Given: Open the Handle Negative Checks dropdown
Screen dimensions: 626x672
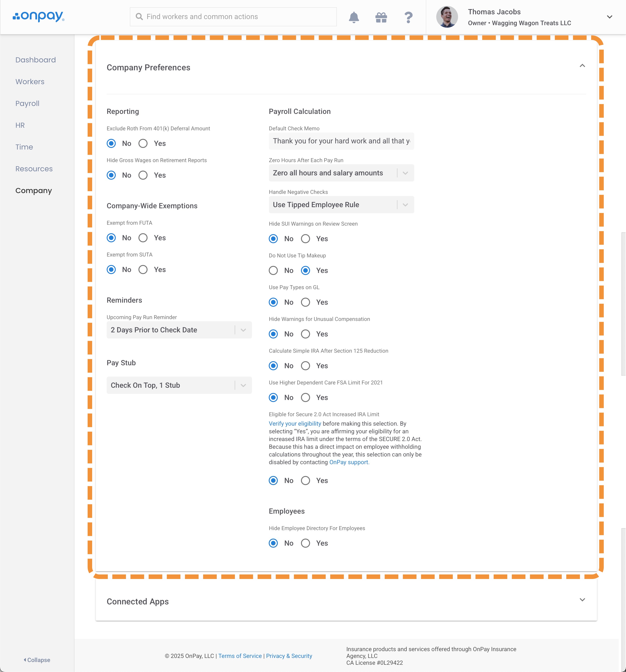Looking at the screenshot, I should coord(341,205).
